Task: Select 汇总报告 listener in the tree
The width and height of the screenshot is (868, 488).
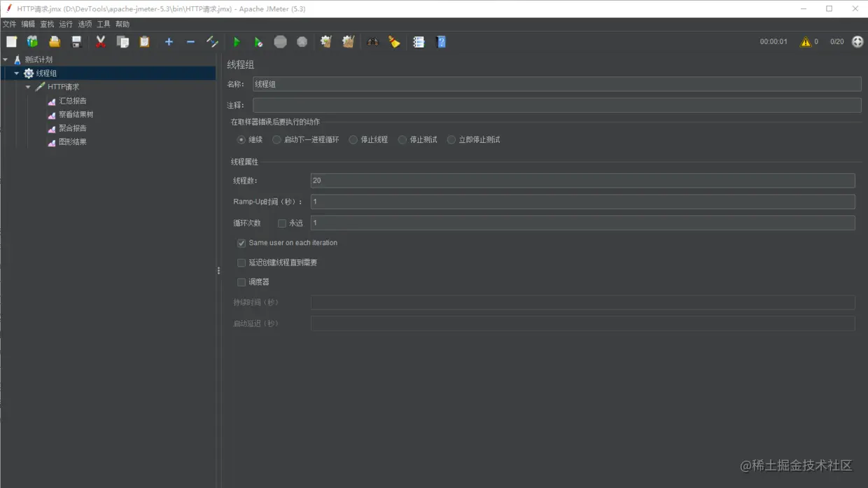Action: click(x=73, y=101)
